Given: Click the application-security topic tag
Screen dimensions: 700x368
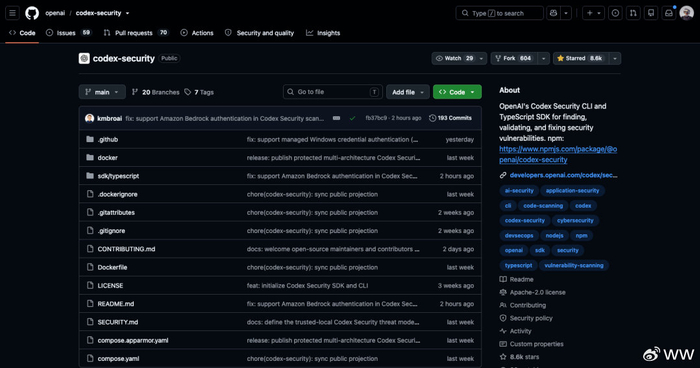Looking at the screenshot, I should click(x=572, y=191).
